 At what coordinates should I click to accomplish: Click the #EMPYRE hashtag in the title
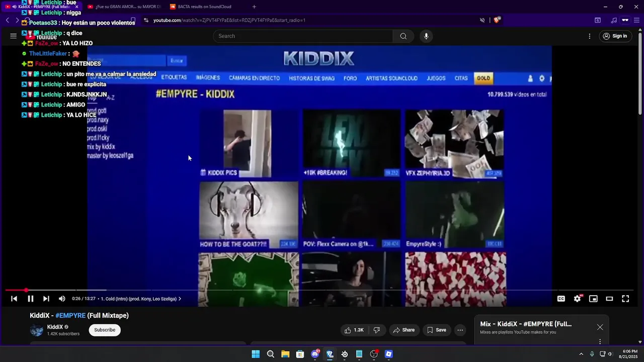coord(70,316)
